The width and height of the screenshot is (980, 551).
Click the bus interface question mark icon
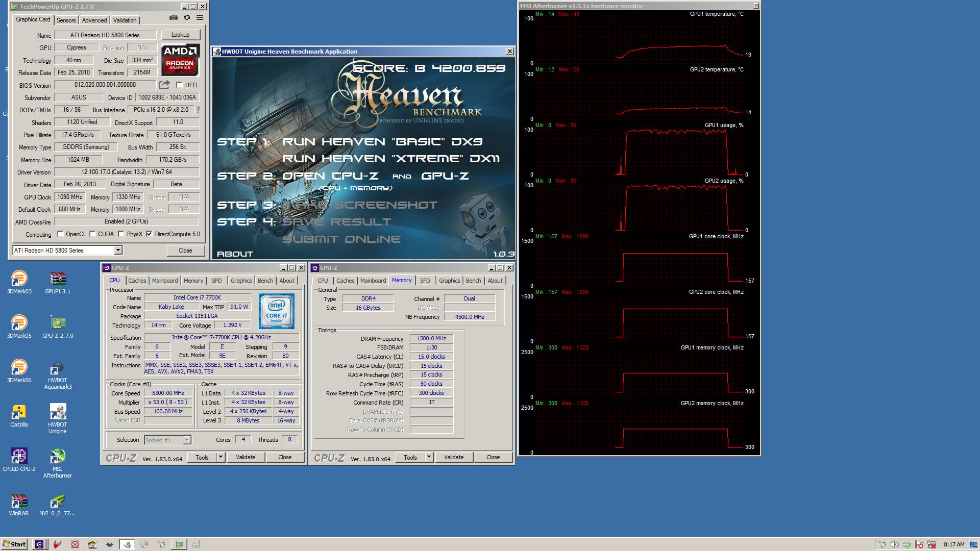198,110
